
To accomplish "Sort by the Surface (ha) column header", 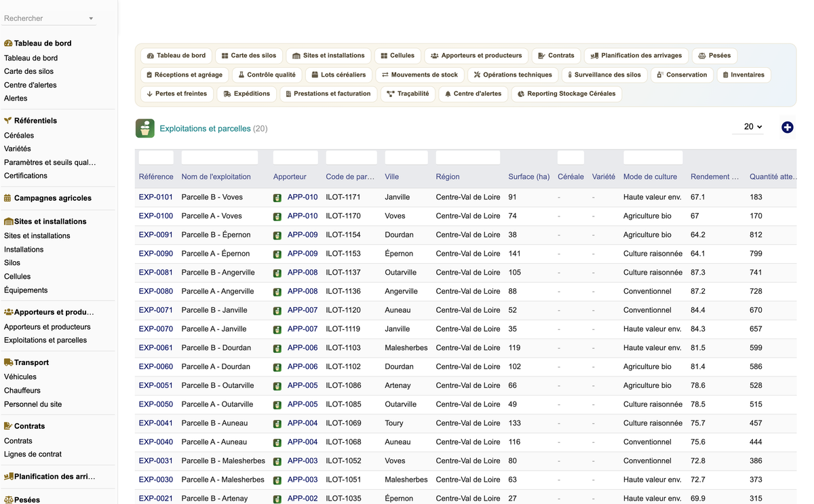I will point(529,177).
